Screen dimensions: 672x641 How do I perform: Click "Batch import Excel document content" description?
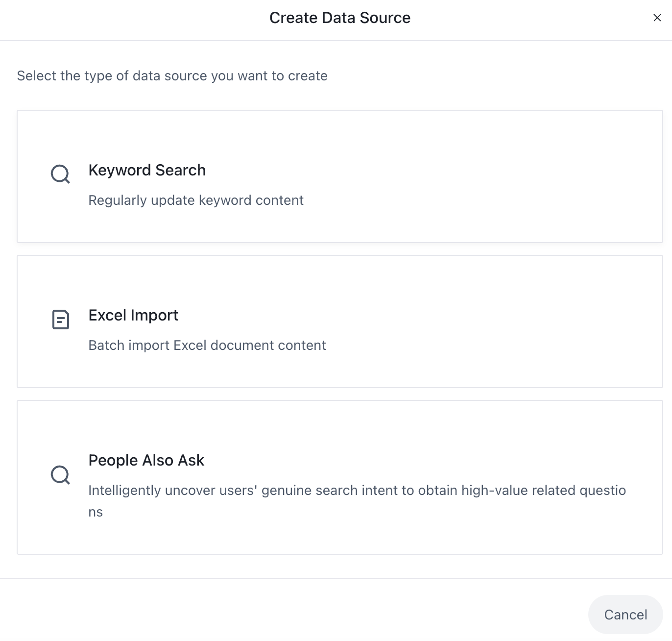point(207,345)
